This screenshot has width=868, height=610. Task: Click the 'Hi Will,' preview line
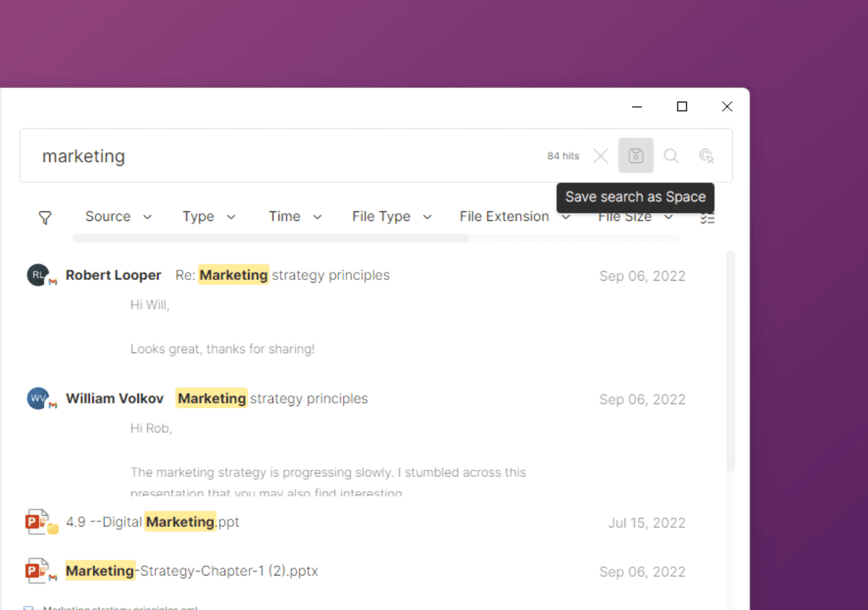click(x=150, y=305)
